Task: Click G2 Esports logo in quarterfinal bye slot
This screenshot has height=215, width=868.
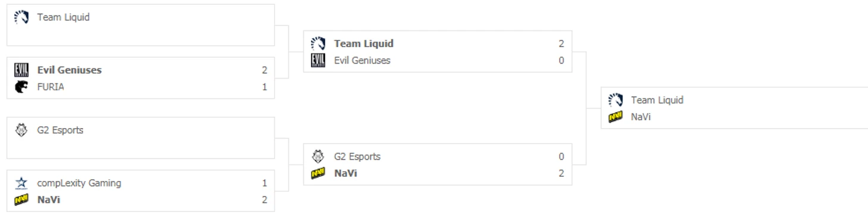Action: pyautogui.click(x=21, y=131)
